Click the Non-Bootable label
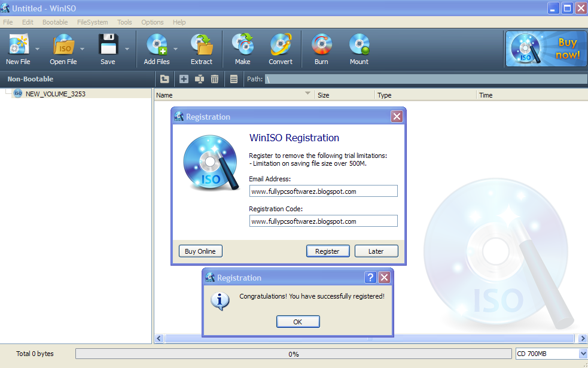This screenshot has height=368, width=588. coord(31,79)
